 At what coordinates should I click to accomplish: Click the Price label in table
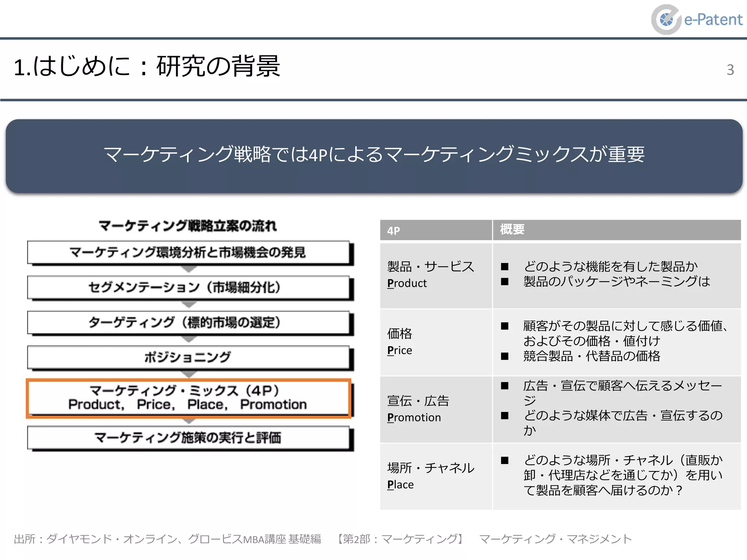click(399, 350)
